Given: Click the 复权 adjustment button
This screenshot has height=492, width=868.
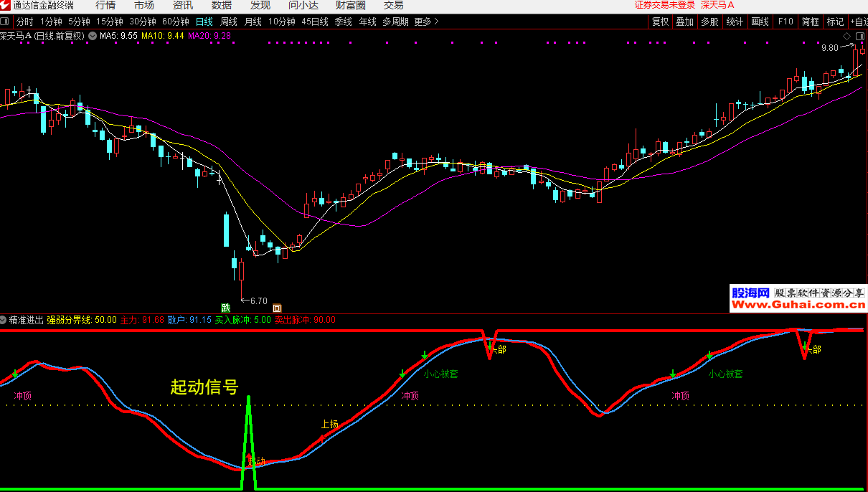Looking at the screenshot, I should 660,22.
